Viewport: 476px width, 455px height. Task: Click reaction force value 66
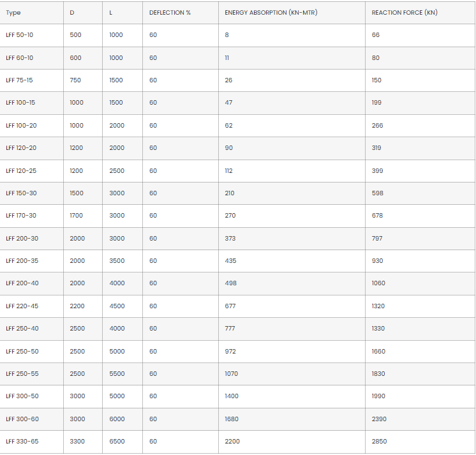pyautogui.click(x=376, y=35)
